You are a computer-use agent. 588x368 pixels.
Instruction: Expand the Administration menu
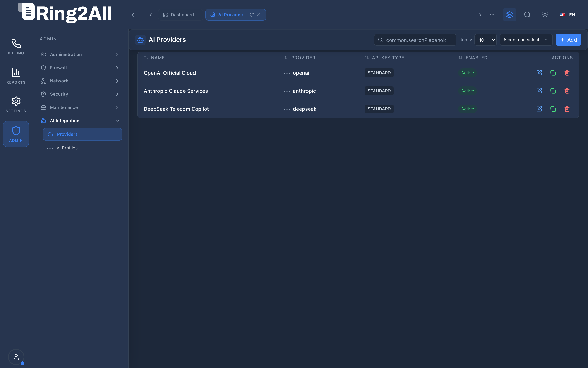pyautogui.click(x=80, y=54)
